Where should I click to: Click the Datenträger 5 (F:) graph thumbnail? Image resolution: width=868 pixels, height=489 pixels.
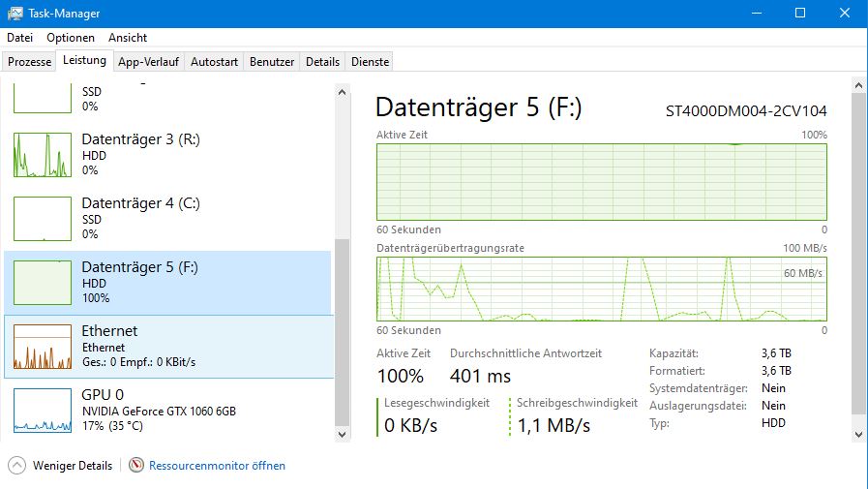(43, 283)
